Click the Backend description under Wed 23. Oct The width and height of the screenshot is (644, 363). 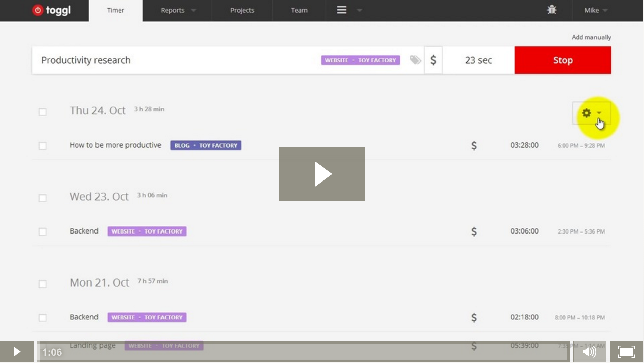point(84,231)
